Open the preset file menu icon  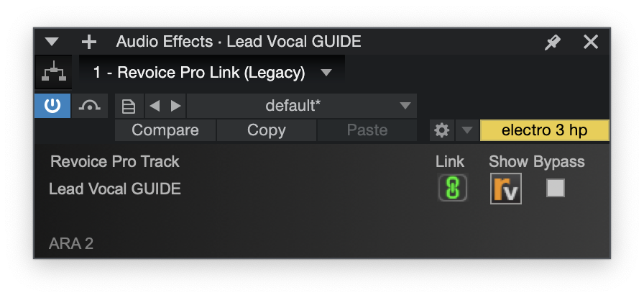[x=129, y=107]
